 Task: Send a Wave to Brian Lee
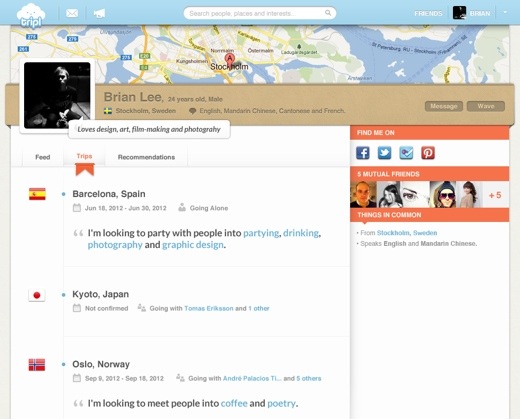click(486, 106)
